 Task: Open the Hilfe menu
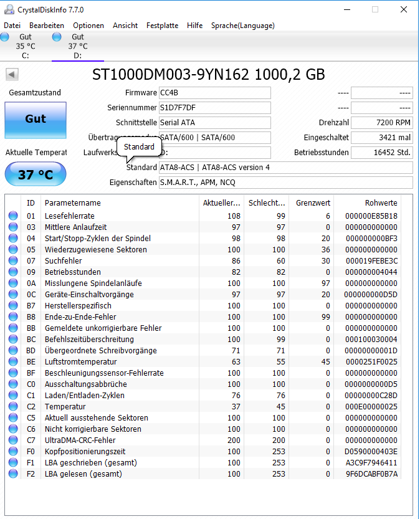194,26
